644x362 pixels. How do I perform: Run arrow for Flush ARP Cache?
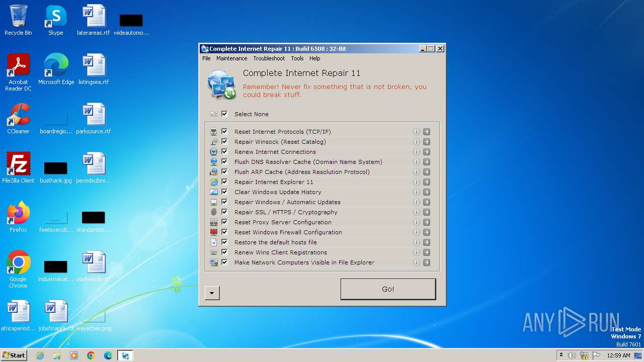tap(427, 172)
